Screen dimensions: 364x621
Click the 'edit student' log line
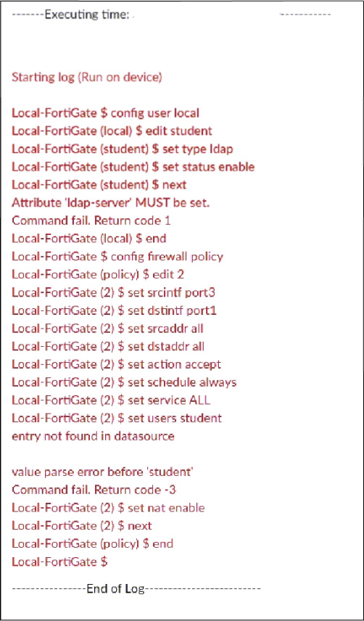pos(112,131)
